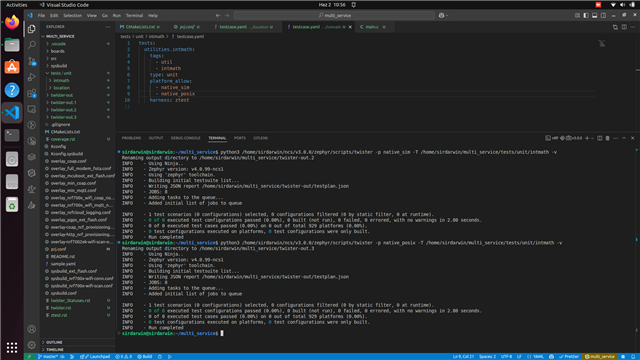This screenshot has height=360, width=640.
Task: Expand the .vscode folder
Action: (x=77, y=44)
